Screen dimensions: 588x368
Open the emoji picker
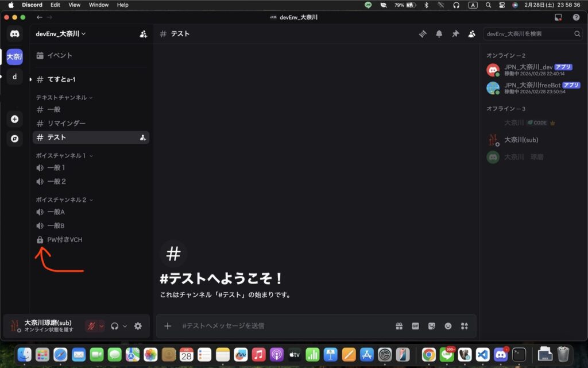[x=448, y=326]
